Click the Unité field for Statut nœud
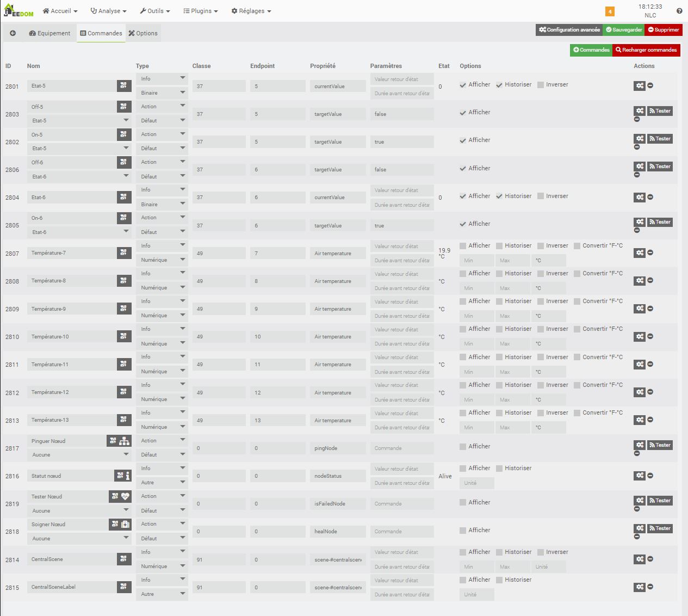The width and height of the screenshot is (688, 616). 476,483
